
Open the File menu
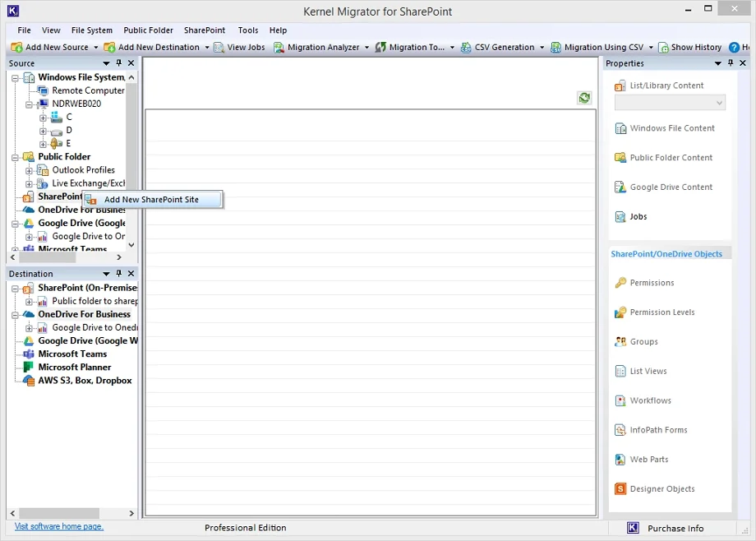(24, 30)
